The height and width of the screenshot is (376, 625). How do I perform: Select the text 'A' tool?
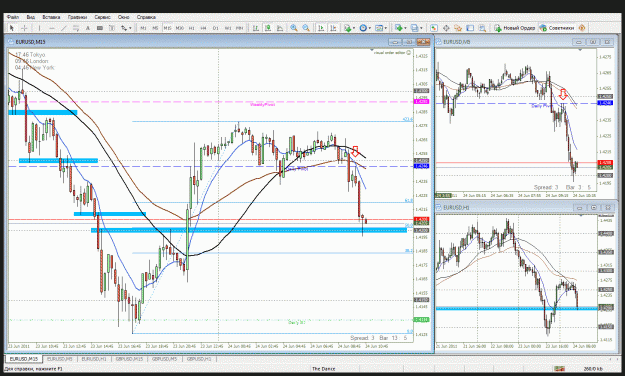click(x=88, y=28)
